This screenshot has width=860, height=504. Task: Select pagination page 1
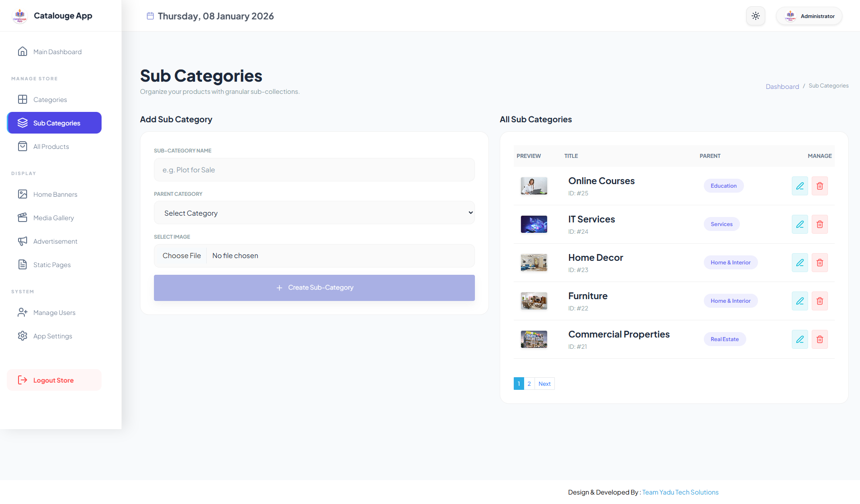click(x=519, y=384)
